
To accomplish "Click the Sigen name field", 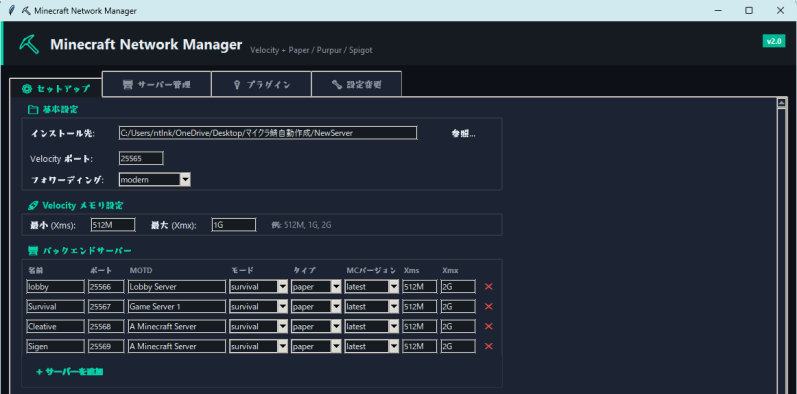I will point(55,346).
